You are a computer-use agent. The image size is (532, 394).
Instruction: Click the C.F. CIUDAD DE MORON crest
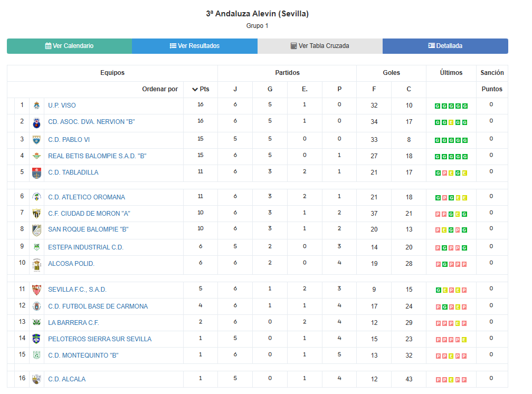tap(36, 213)
